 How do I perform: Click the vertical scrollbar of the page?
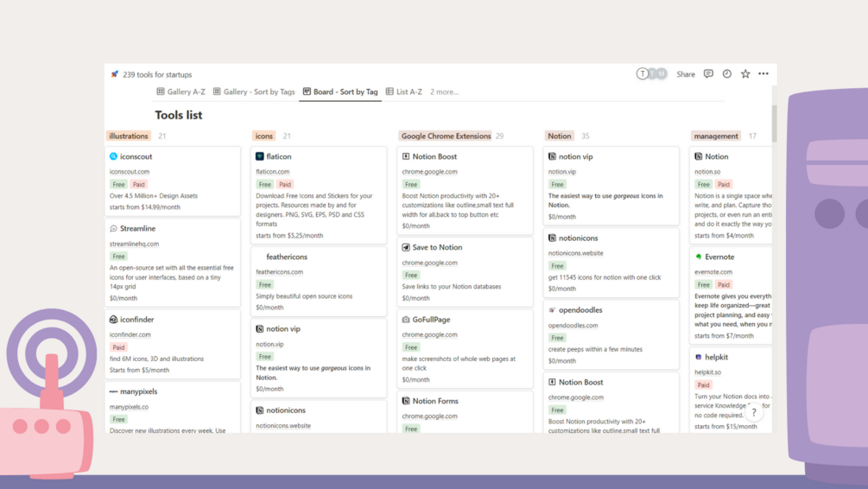774,123
